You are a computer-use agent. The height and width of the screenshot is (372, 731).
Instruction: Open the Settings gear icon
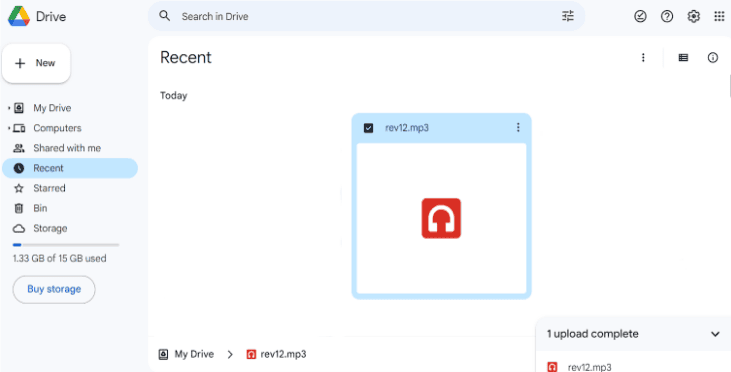[693, 16]
